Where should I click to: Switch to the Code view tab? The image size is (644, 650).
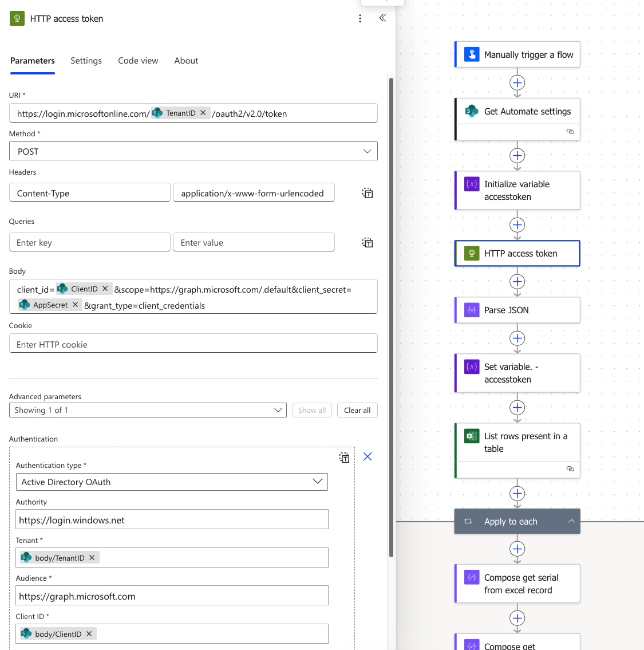pyautogui.click(x=138, y=61)
